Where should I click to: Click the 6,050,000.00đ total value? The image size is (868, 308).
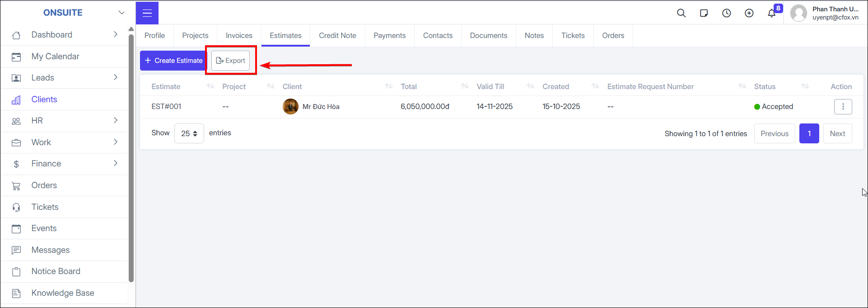pos(425,107)
